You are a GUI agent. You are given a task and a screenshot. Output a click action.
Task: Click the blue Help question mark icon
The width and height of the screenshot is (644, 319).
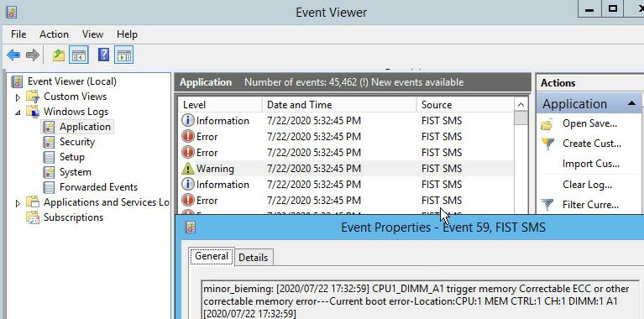click(103, 55)
